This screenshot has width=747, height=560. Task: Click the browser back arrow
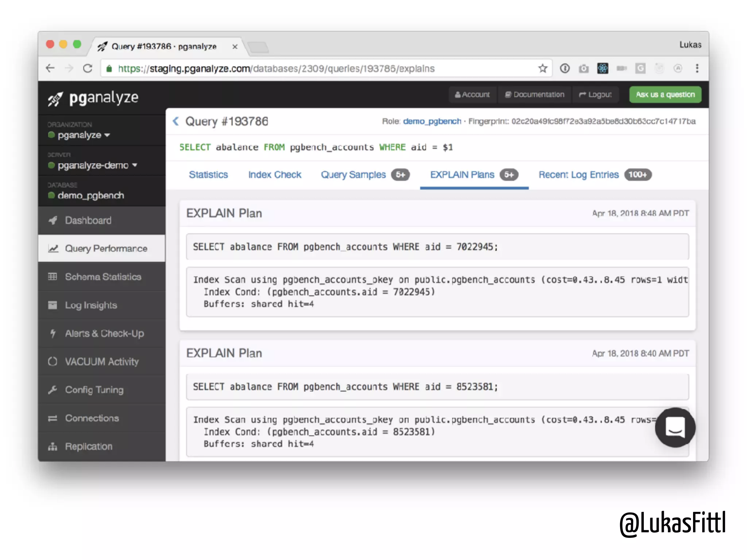coord(50,69)
